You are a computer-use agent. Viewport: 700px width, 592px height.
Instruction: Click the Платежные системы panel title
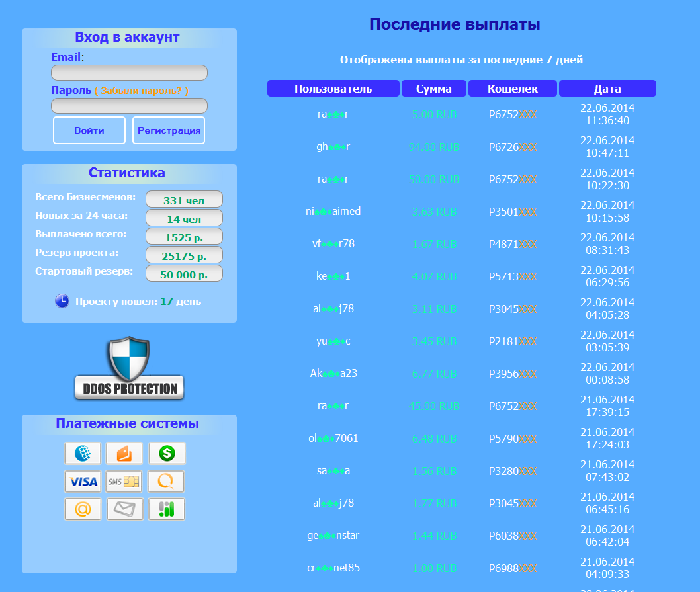[127, 424]
